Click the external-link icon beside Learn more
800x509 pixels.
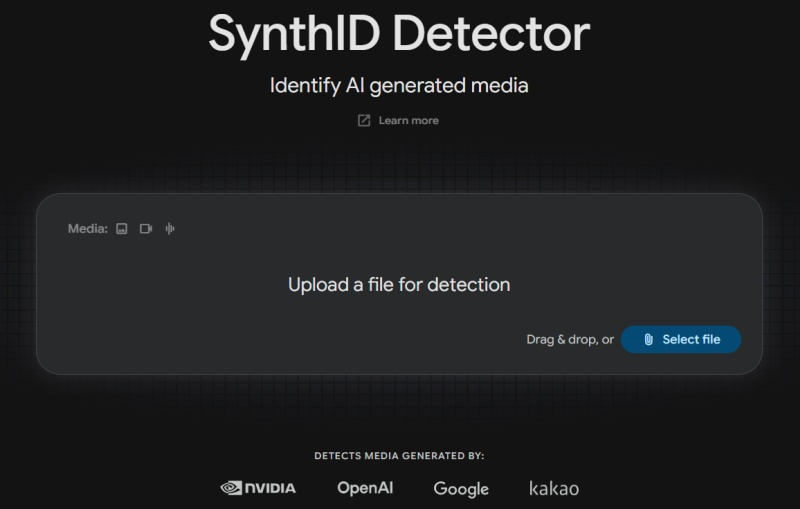(364, 120)
